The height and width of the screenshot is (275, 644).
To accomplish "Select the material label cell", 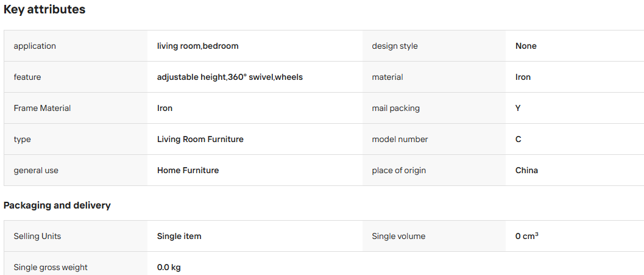I will (x=434, y=77).
